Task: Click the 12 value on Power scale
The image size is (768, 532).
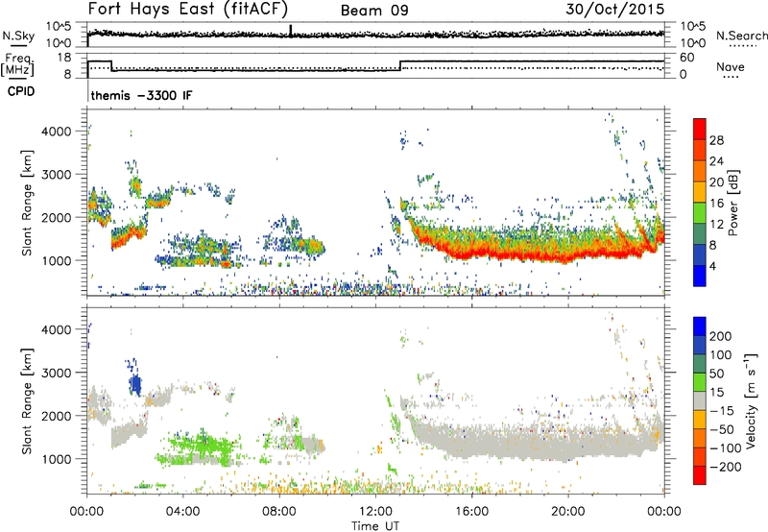Action: (716, 225)
